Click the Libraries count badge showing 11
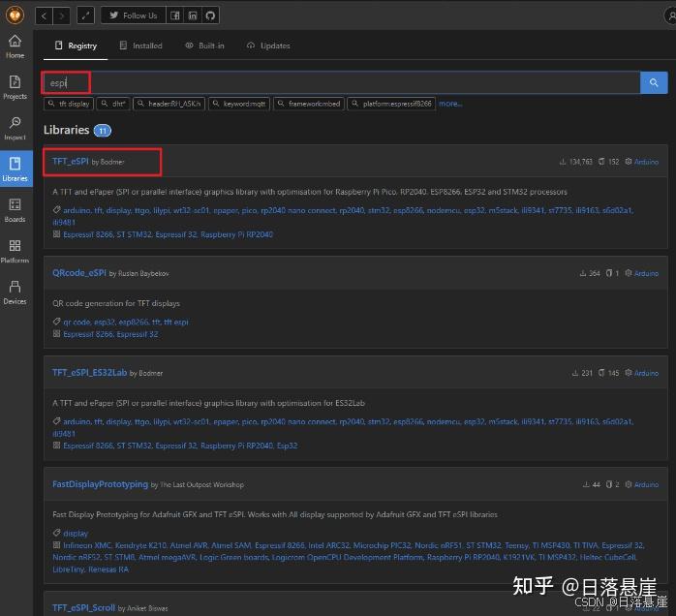 [x=103, y=131]
